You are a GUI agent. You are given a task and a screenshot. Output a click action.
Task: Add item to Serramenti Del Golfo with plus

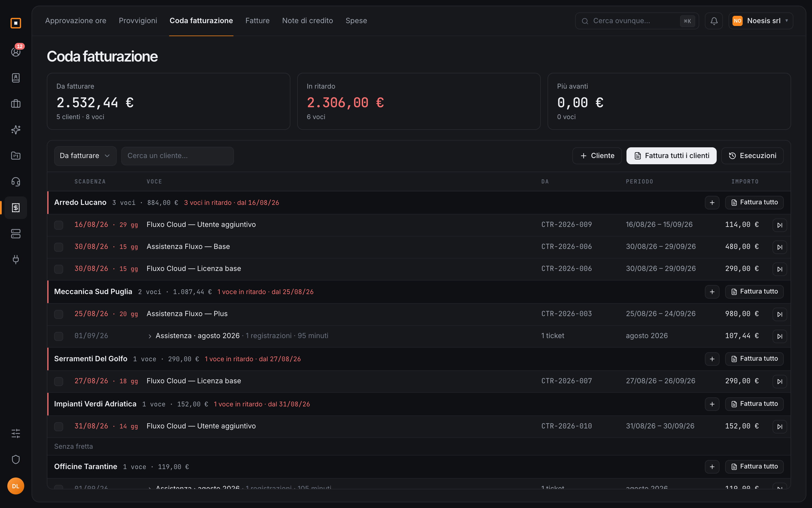click(712, 359)
